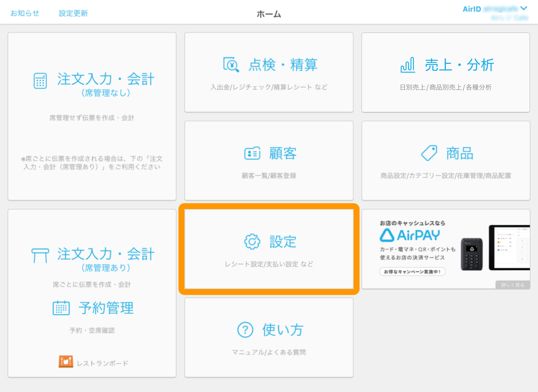538x392 pixels.
Task: Click the tablet image in AirPAY banner
Action: [509, 247]
